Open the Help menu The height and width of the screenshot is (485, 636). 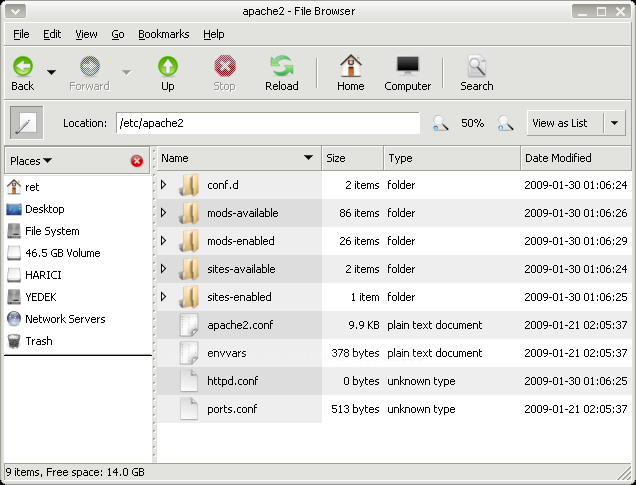pos(214,34)
